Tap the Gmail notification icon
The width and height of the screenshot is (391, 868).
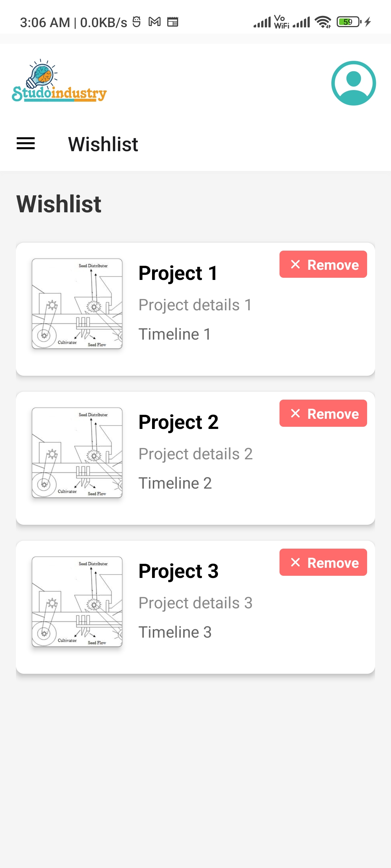click(155, 22)
